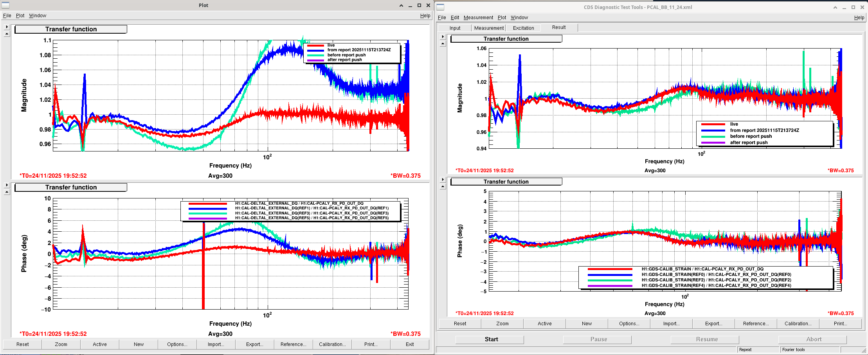The height and width of the screenshot is (355, 868).
Task: Click Reference... button in CDS Diagnostic window
Action: click(x=756, y=324)
